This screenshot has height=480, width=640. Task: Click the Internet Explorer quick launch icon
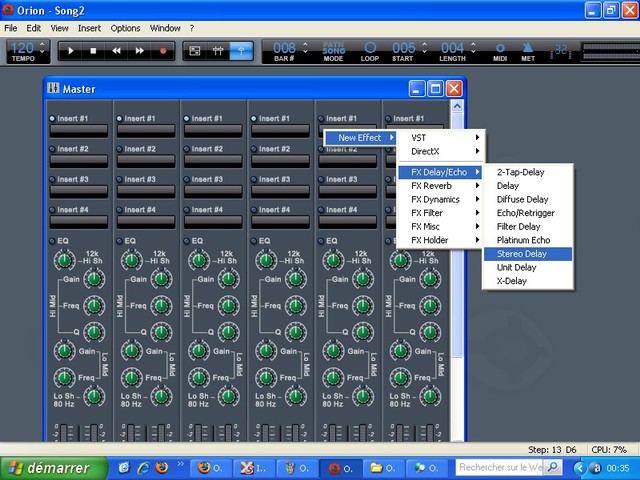click(x=143, y=467)
